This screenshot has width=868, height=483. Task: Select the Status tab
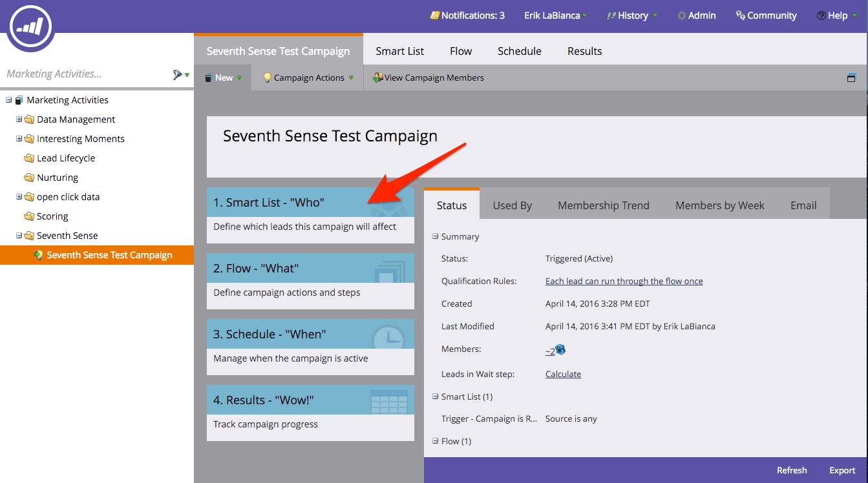pyautogui.click(x=452, y=204)
